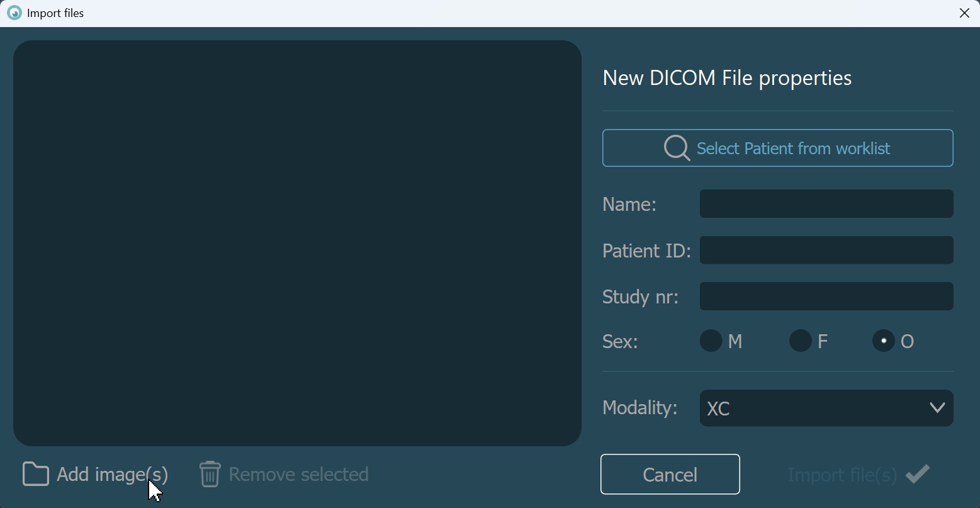Image resolution: width=980 pixels, height=508 pixels.
Task: Click the empty image list panel
Action: click(297, 243)
